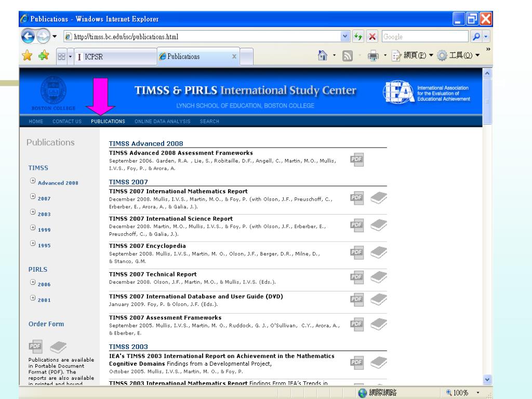Click the Internet zone (網際網路) status icon
The image size is (532, 399).
coord(363,393)
